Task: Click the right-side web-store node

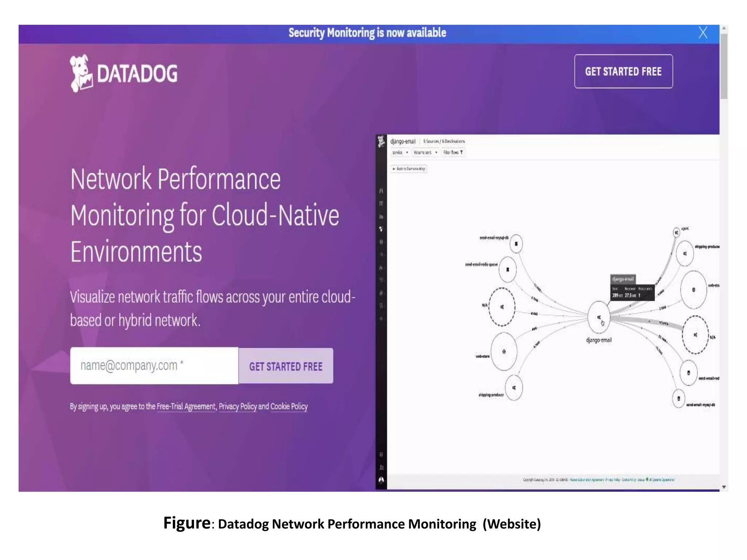Action: point(693,290)
